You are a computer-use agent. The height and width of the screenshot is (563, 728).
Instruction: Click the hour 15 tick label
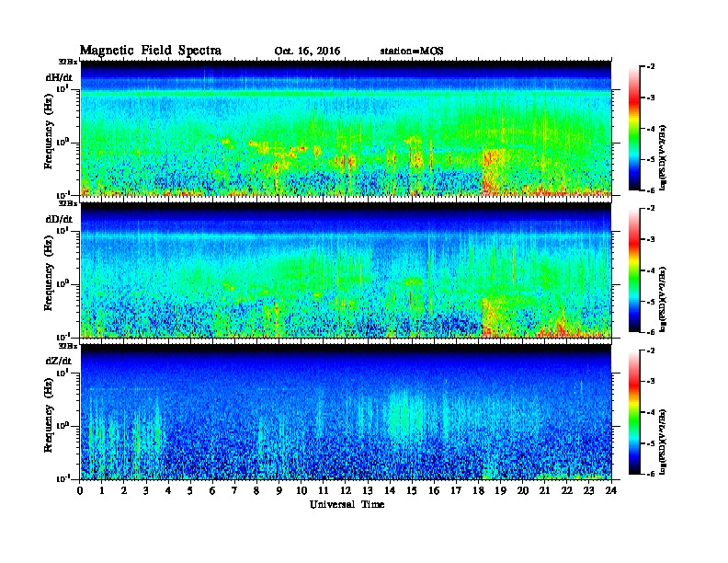(412, 490)
